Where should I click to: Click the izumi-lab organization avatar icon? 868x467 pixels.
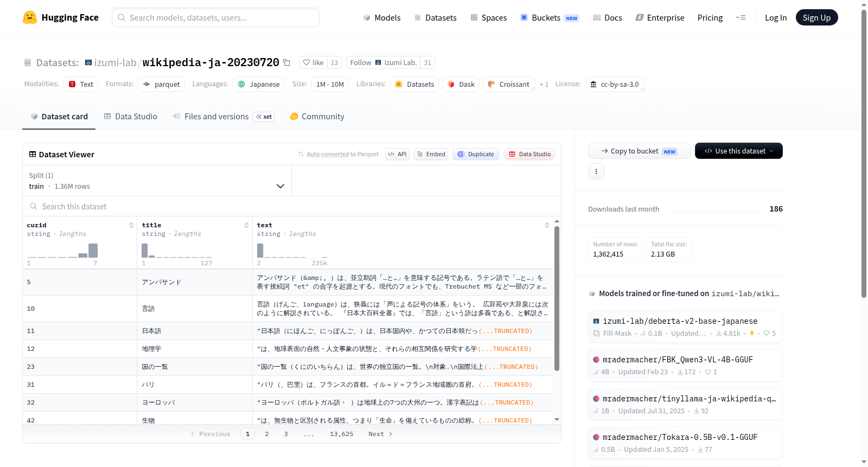(88, 63)
